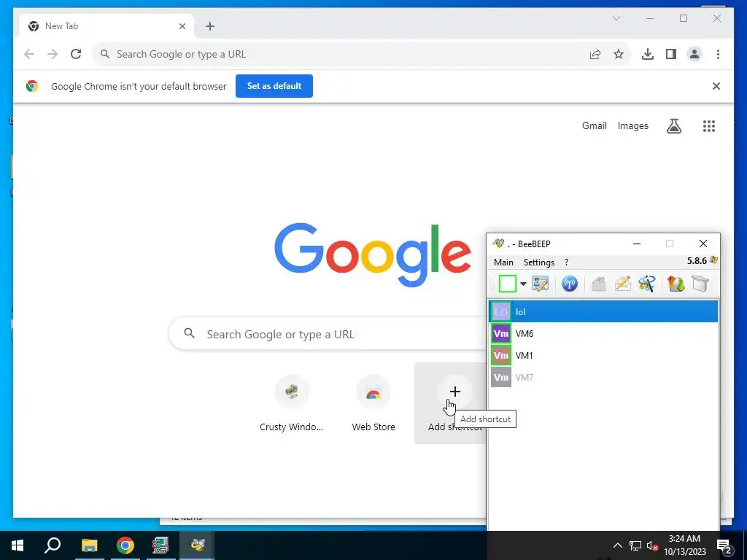Click the bucket icon in BeeBEEP toolbar
Viewport: 747px width, 560px height.
tap(700, 284)
